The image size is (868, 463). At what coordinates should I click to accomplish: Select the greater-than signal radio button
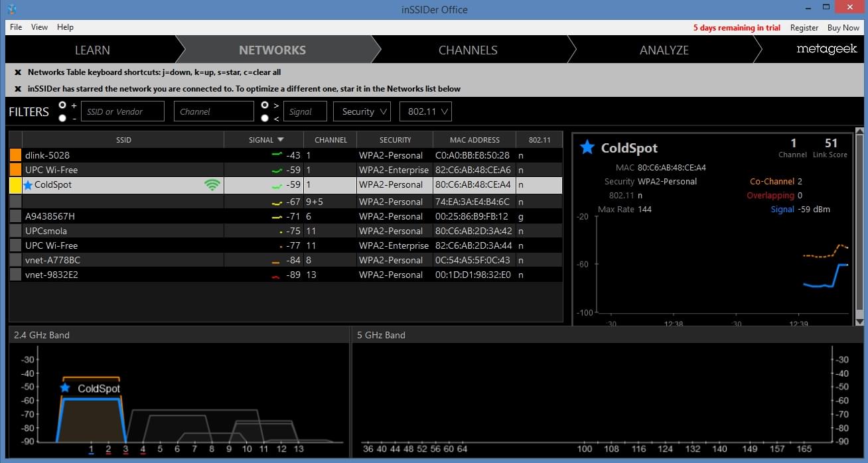pyautogui.click(x=265, y=105)
